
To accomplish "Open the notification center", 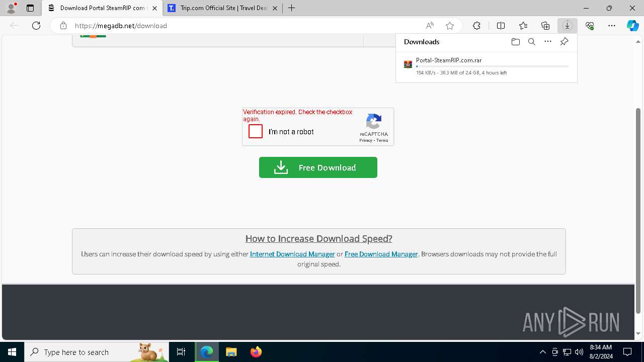I will pyautogui.click(x=627, y=352).
